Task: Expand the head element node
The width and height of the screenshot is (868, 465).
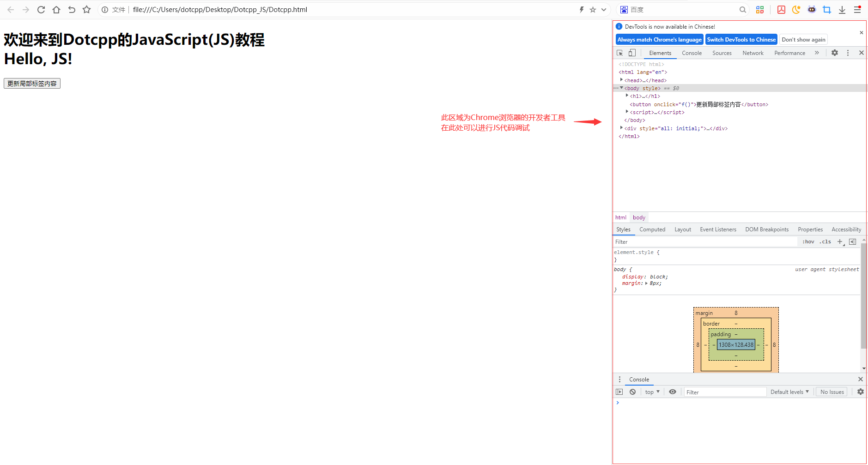Action: coord(621,80)
